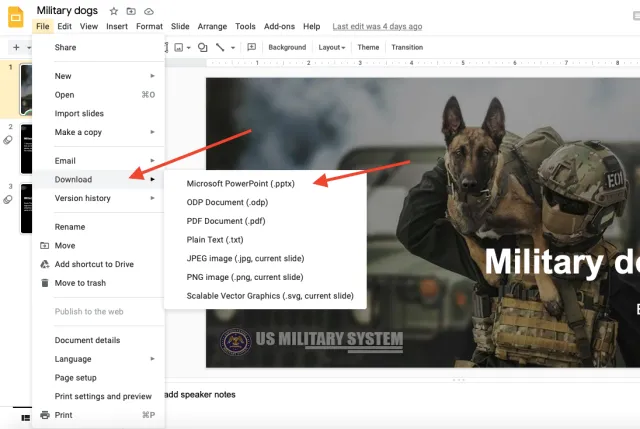
Task: Select the Shape tool in toolbar
Action: coord(202,47)
